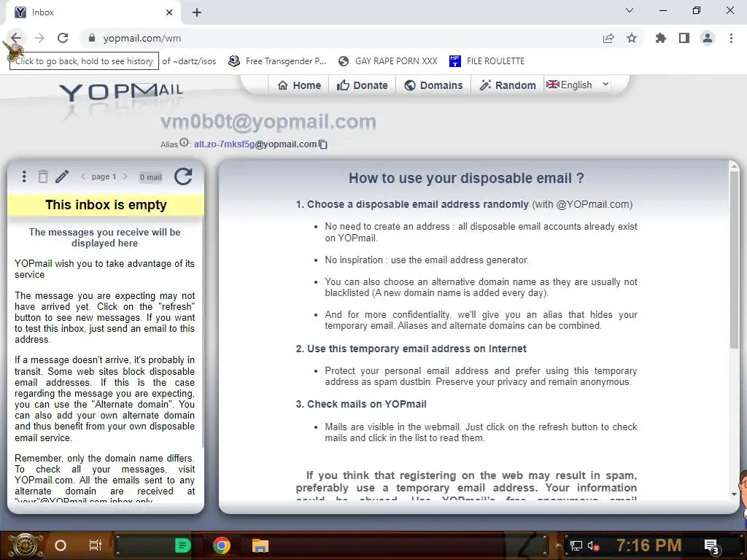Go to previous inbox page chevron
The width and height of the screenshot is (747, 560).
click(x=83, y=176)
